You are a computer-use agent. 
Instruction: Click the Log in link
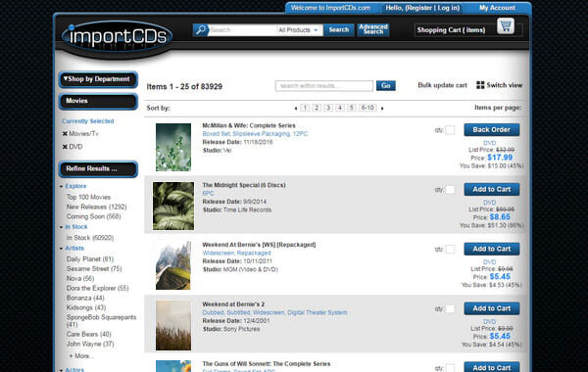tap(448, 8)
